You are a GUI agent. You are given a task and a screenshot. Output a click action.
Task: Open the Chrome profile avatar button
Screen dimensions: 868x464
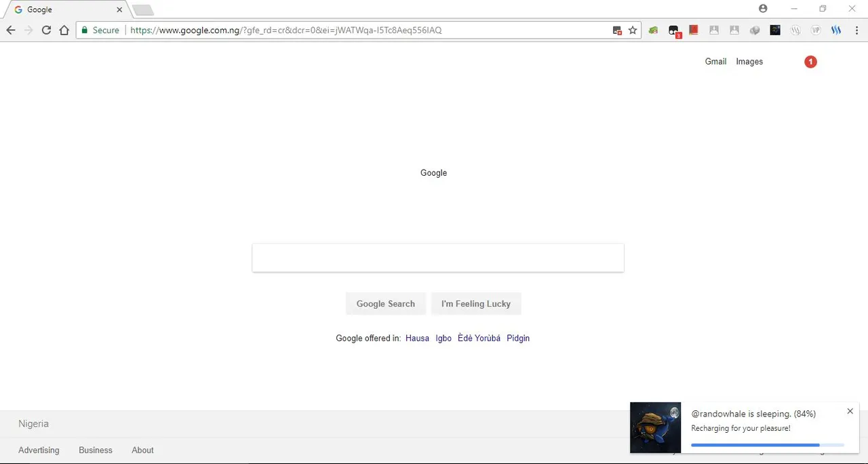click(763, 8)
